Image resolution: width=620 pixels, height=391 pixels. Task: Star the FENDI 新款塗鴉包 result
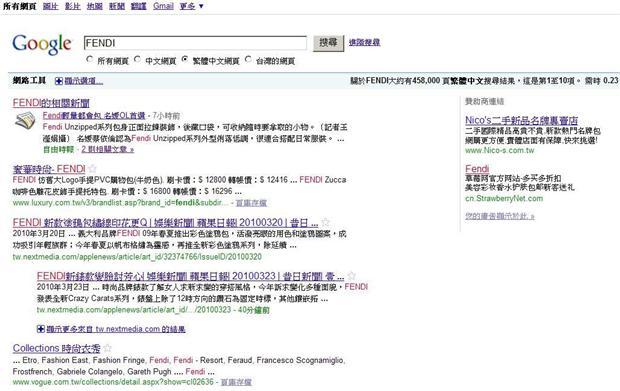(325, 222)
